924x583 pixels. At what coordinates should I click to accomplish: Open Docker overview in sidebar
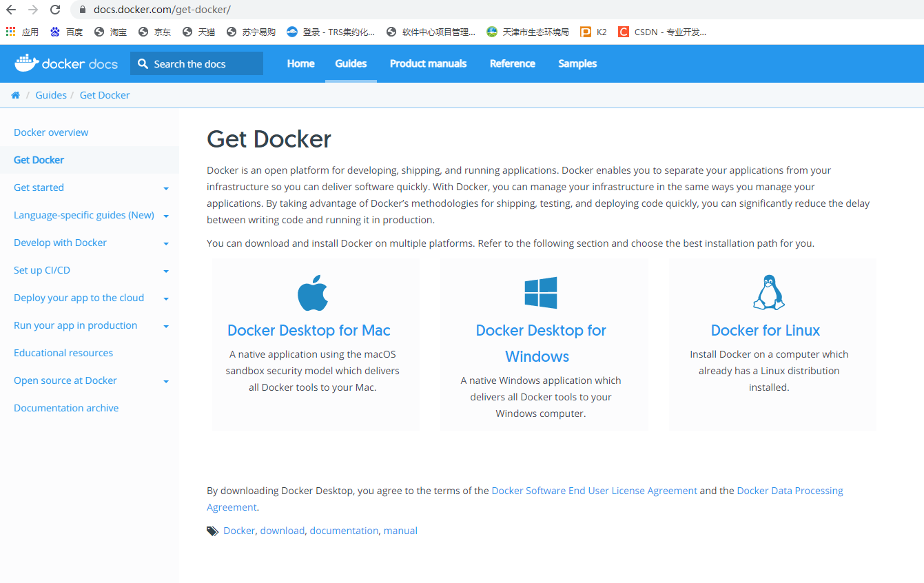coord(51,132)
